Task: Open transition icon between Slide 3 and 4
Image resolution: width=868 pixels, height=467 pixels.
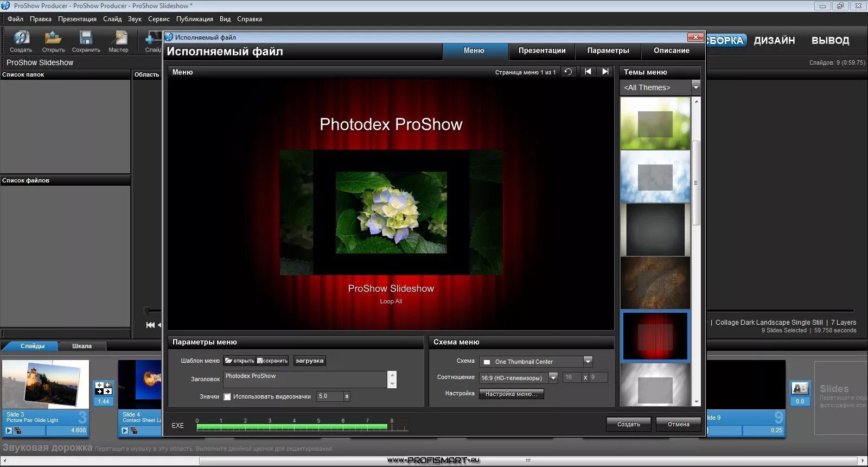Action: tap(103, 388)
